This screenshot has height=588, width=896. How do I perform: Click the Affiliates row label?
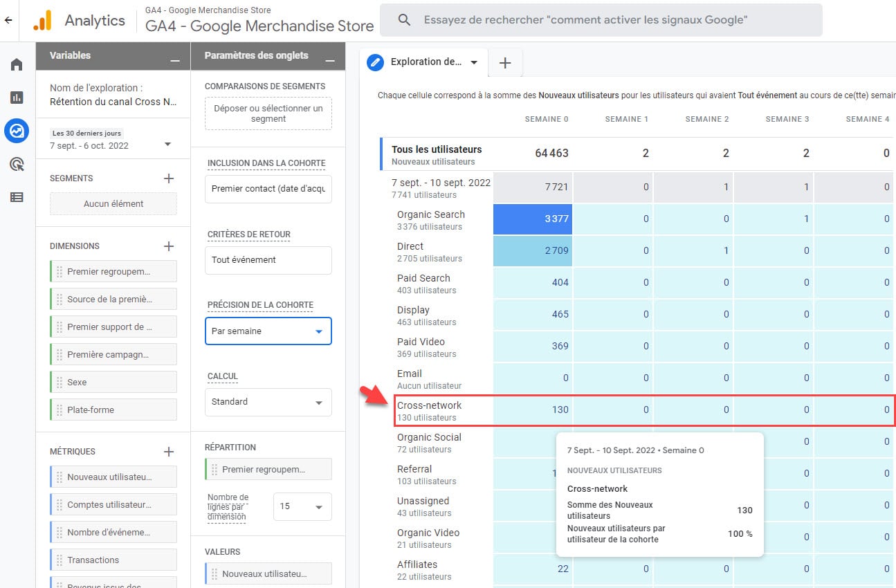[417, 564]
